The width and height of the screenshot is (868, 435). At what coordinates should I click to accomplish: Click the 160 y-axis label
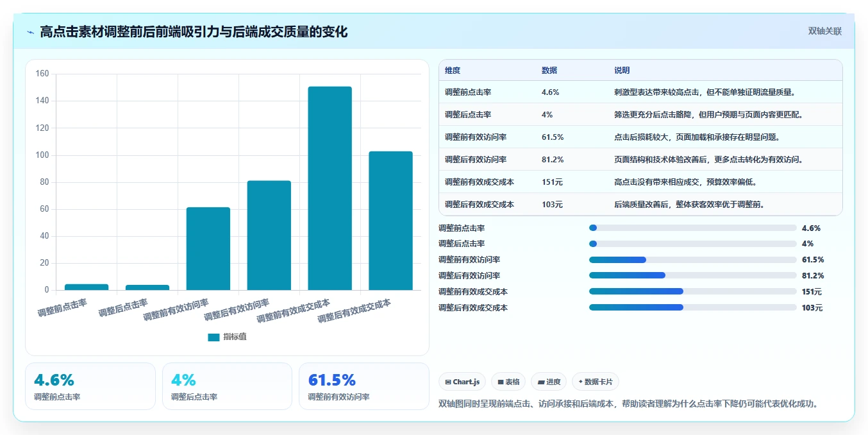(42, 74)
